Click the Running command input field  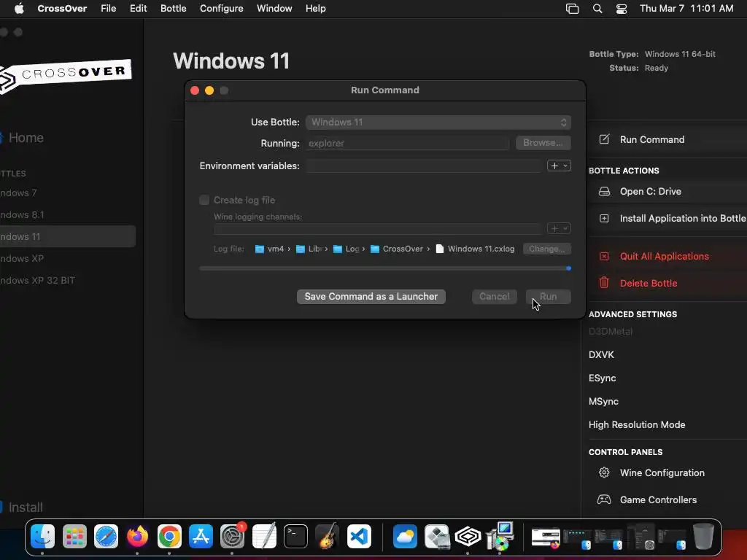click(408, 144)
